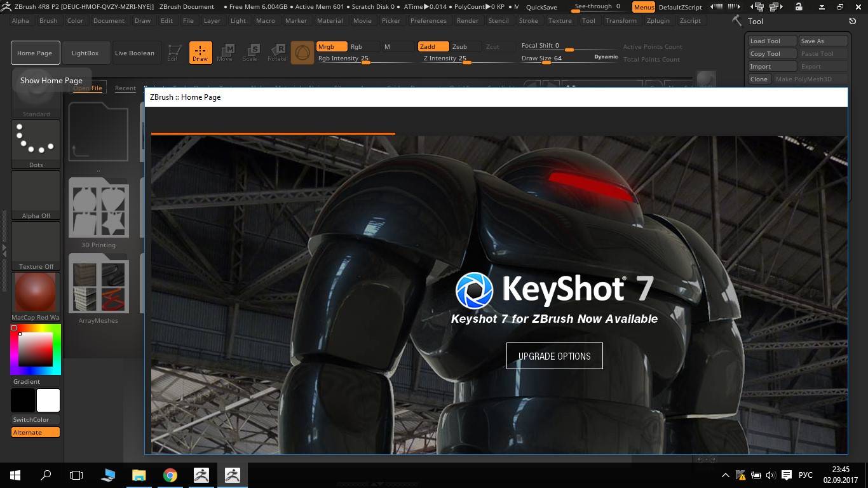
Task: Select the Draw mode icon
Action: click(200, 53)
